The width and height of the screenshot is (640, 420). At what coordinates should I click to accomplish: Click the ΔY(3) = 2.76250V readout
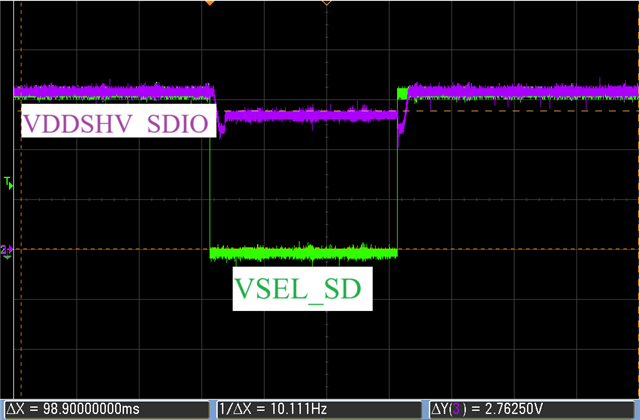coord(532,409)
